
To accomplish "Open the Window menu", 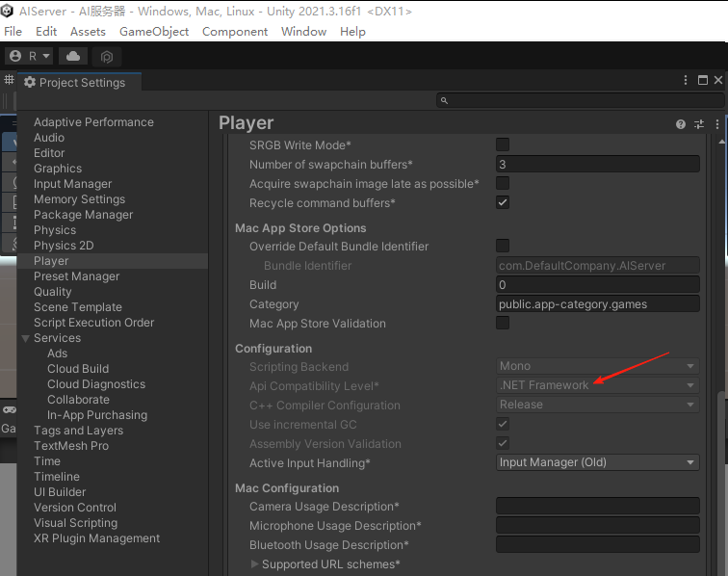I will [x=303, y=32].
